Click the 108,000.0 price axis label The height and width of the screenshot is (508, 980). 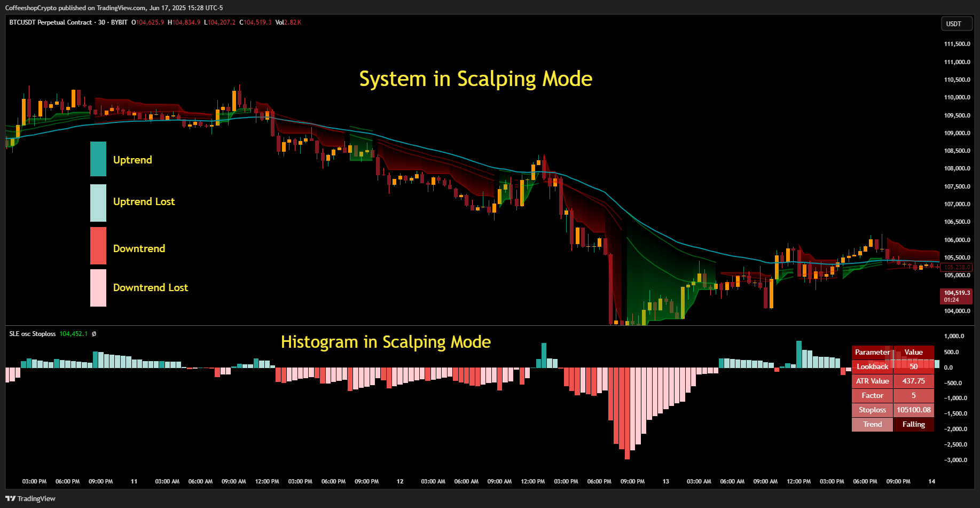[x=957, y=168]
